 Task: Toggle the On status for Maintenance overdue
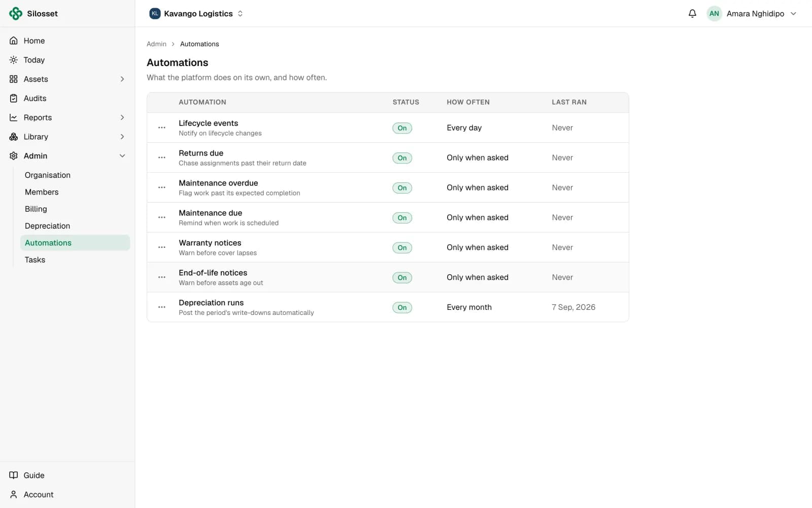[402, 188]
